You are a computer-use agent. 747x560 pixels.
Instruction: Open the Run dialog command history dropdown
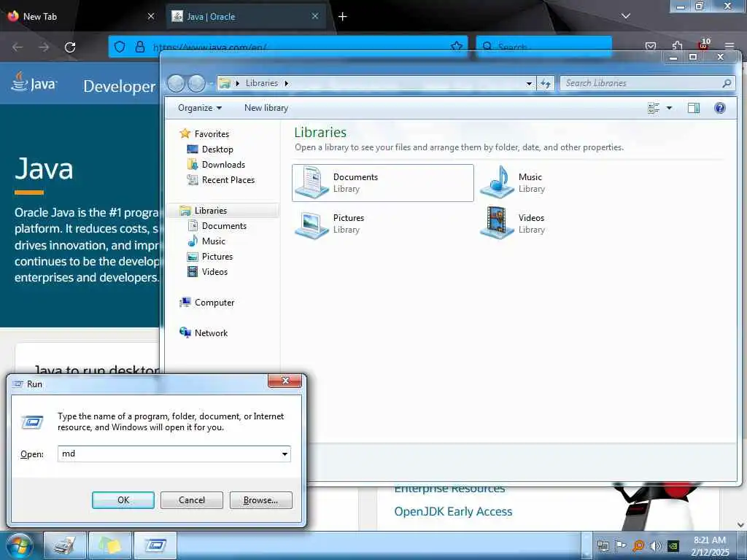(285, 454)
